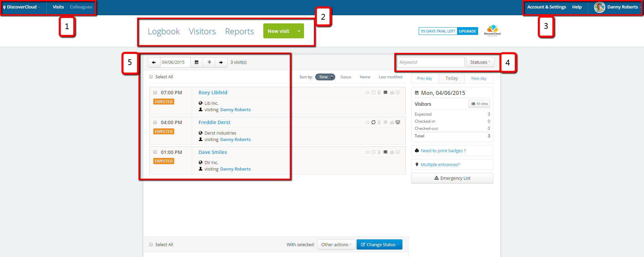Open the Time sort selector
Screen dimensions: 644x257
coord(325,77)
